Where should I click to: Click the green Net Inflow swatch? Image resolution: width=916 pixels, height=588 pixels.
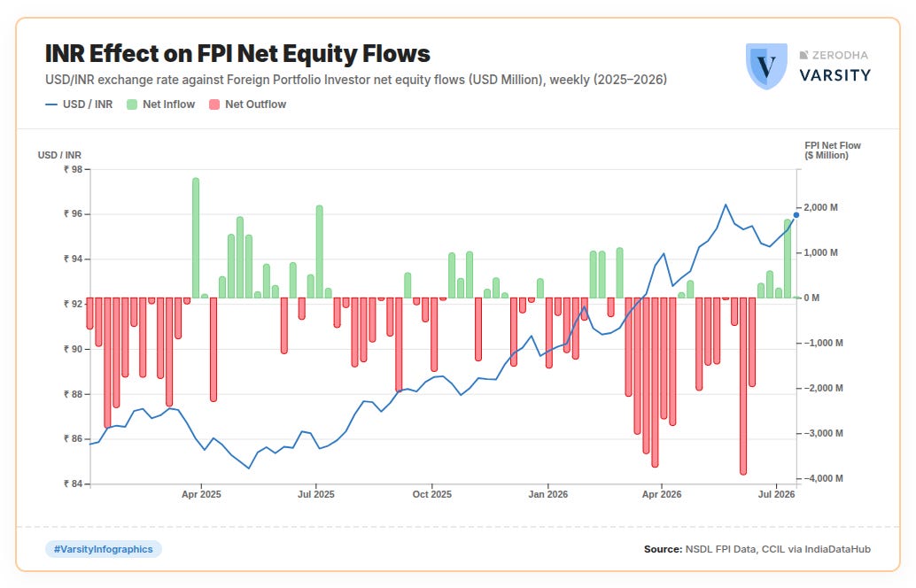coord(132,104)
